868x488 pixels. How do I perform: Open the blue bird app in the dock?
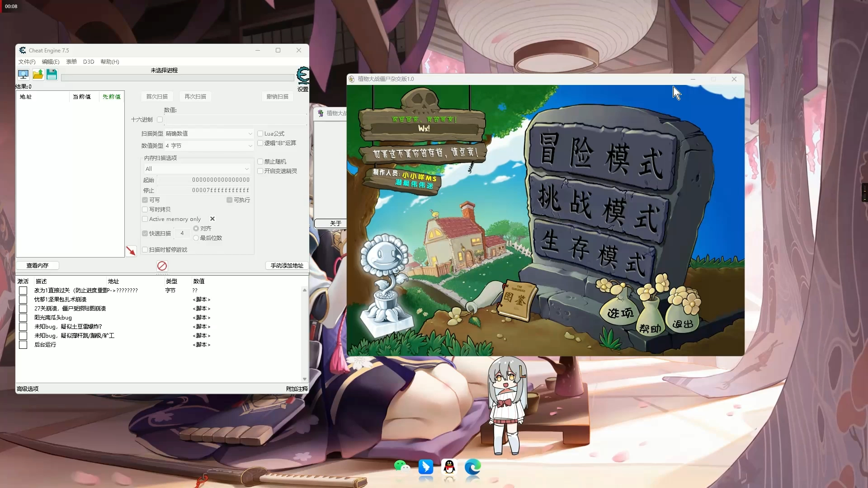[x=426, y=467]
